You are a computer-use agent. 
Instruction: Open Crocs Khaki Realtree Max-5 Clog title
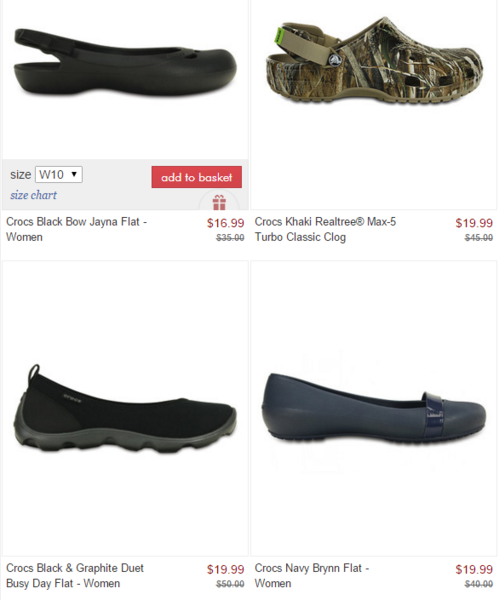click(x=325, y=229)
